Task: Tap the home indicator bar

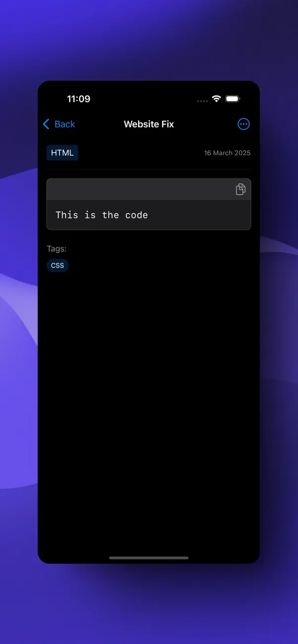Action: click(149, 558)
